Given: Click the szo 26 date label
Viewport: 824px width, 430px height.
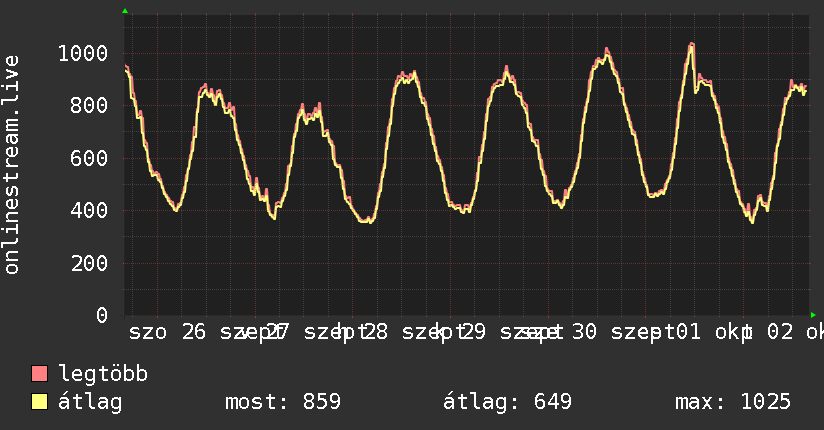Looking at the screenshot, I should (x=168, y=332).
